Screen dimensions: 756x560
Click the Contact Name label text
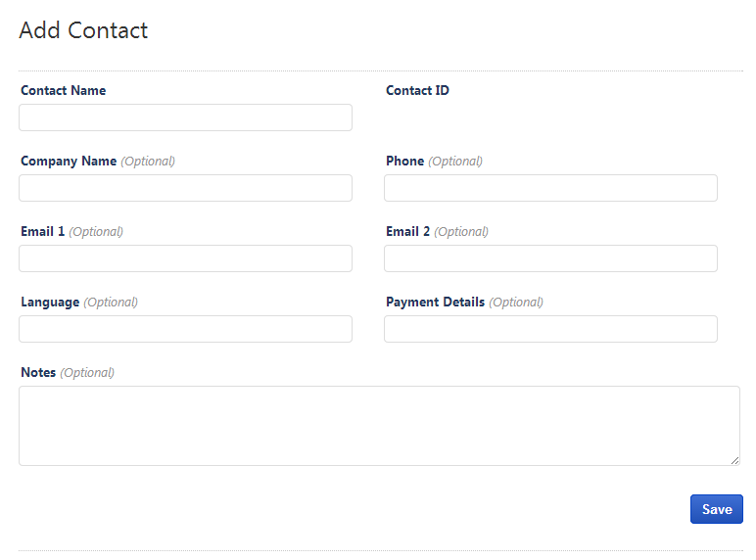pyautogui.click(x=63, y=90)
